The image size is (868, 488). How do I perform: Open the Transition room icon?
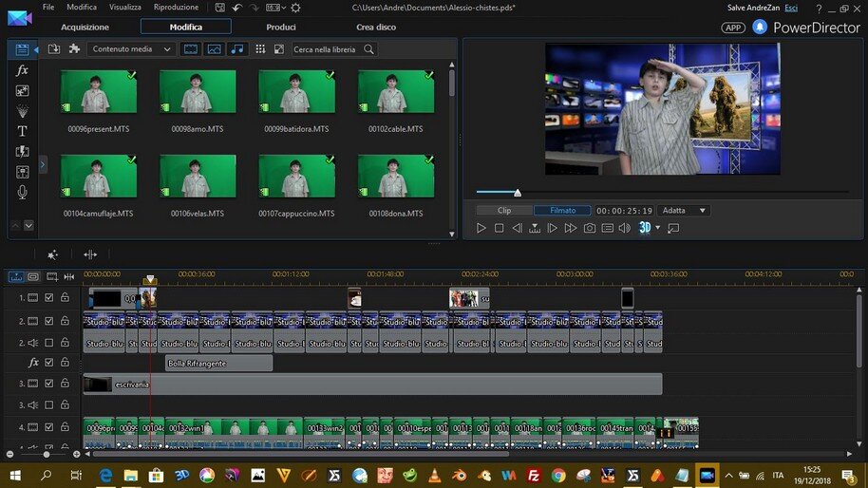pos(22,152)
